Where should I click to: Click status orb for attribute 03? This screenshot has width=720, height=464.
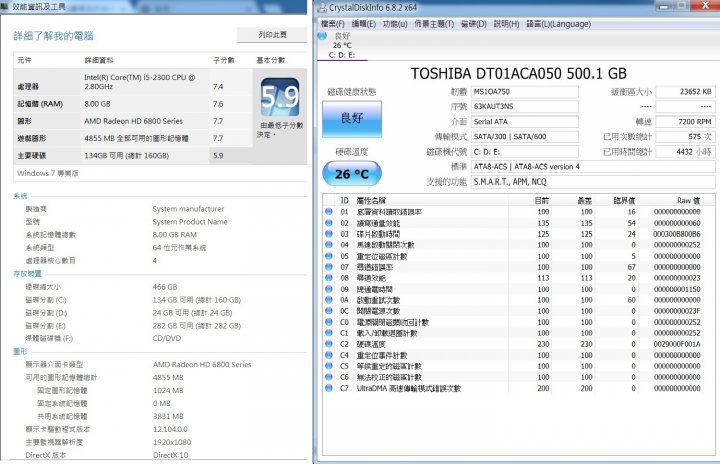[329, 234]
